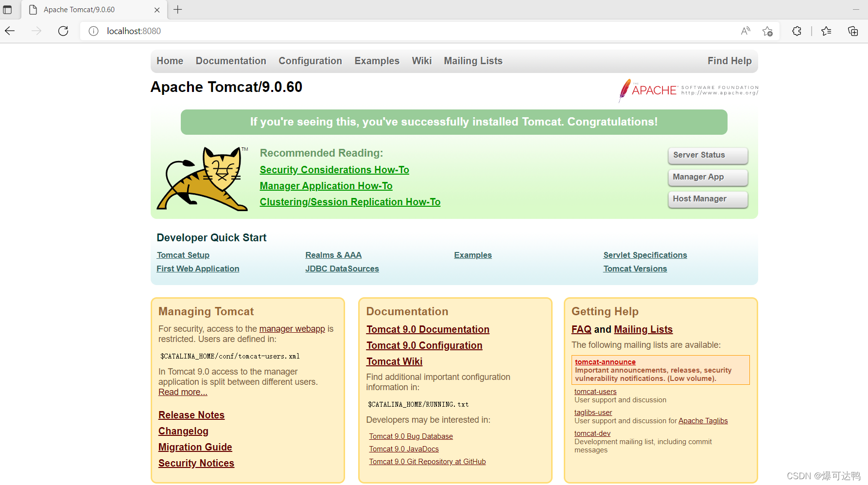Open the Extensions puzzle icon

797,31
